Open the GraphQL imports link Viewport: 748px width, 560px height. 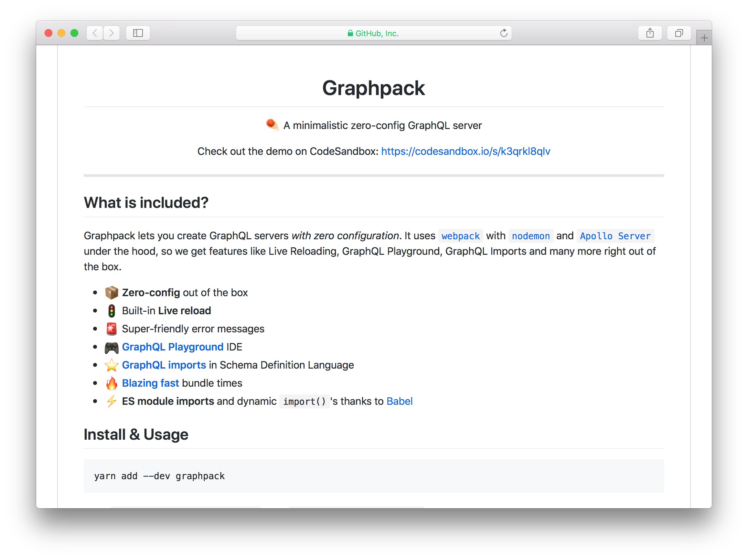tap(164, 365)
